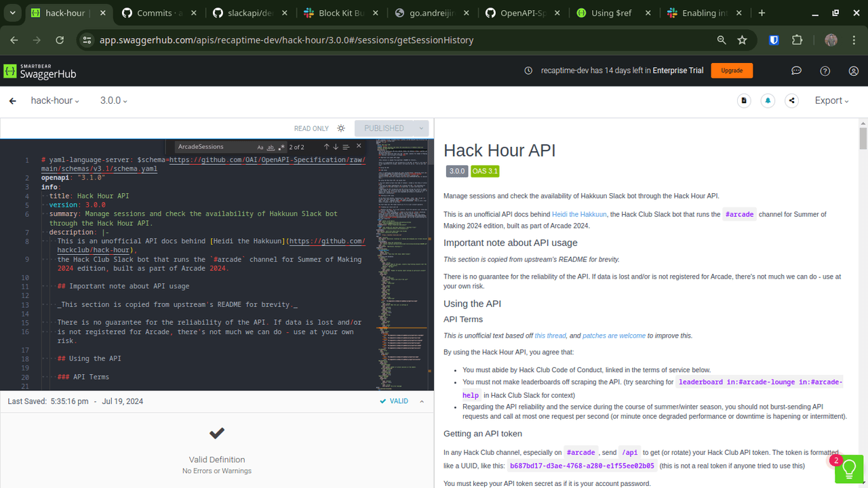Go back using the left arrow icon
The image size is (868, 488).
(x=12, y=101)
